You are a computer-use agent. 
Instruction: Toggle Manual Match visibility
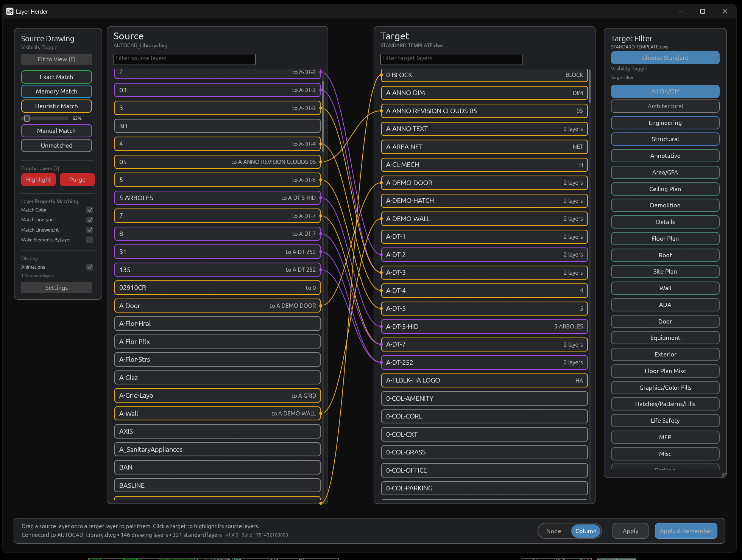tap(56, 131)
